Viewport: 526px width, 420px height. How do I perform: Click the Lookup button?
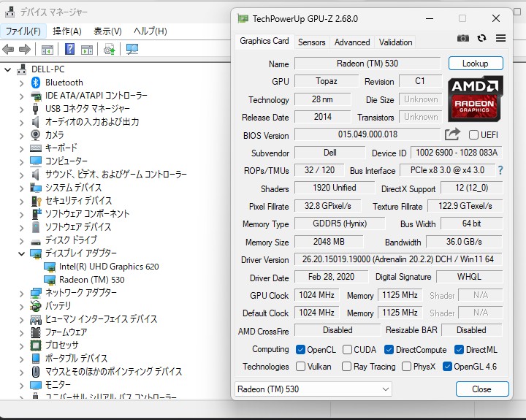475,64
